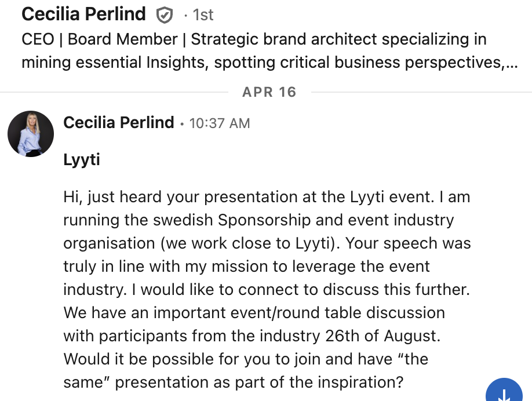
Task: Open the Cecilia Perlind name in header
Action: (83, 14)
